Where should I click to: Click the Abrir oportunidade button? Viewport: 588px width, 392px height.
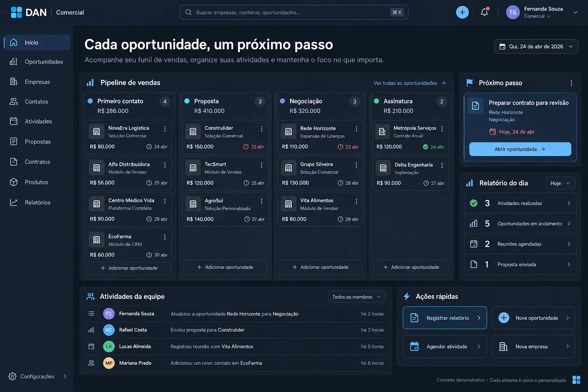tap(520, 149)
